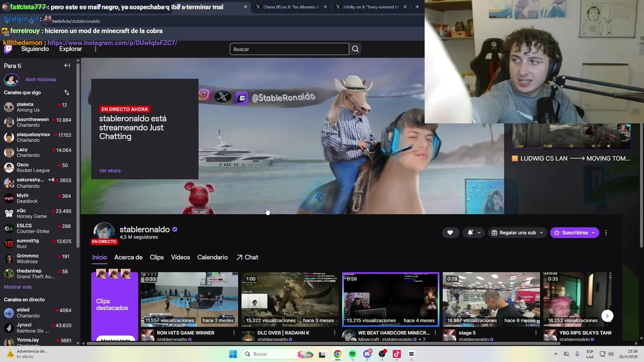Image resolution: width=644 pixels, height=362 pixels.
Task: Click the stableronaldo profile avatar
Action: point(104,232)
